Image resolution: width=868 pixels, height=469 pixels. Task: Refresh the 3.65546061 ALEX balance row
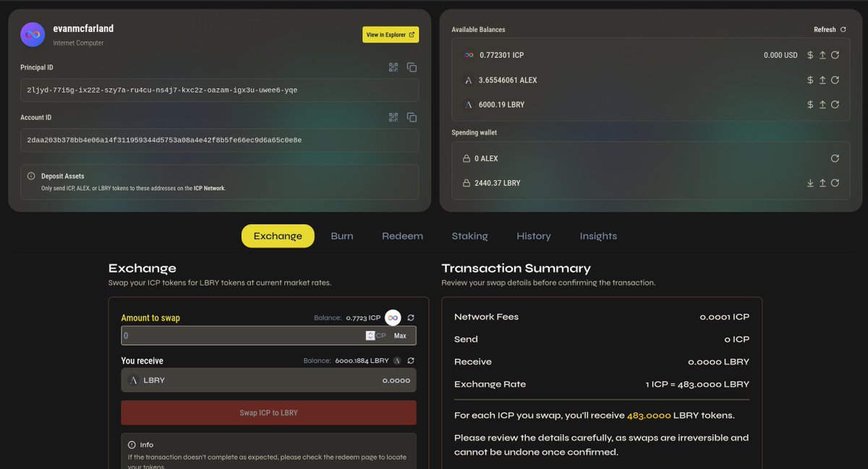coord(835,80)
